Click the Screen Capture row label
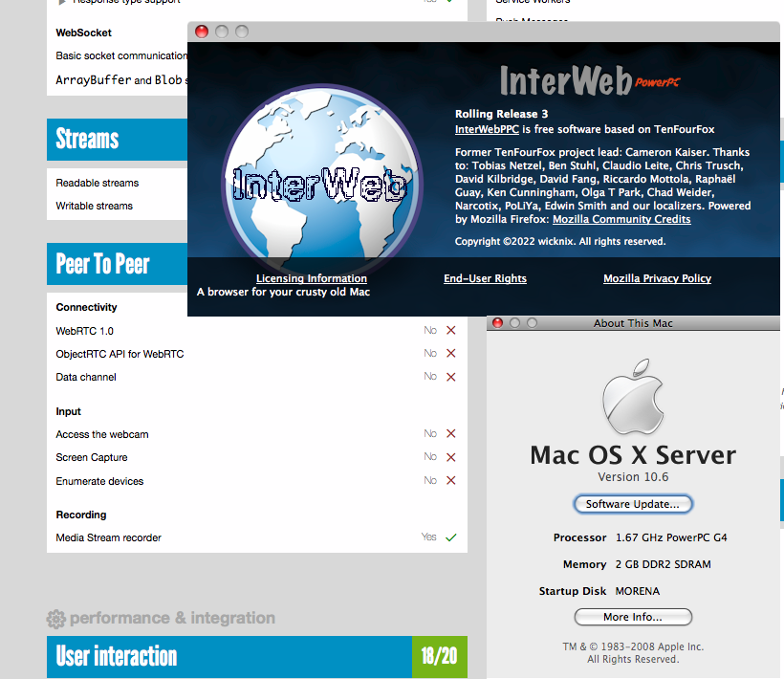Image resolution: width=784 pixels, height=679 pixels. coord(92,457)
